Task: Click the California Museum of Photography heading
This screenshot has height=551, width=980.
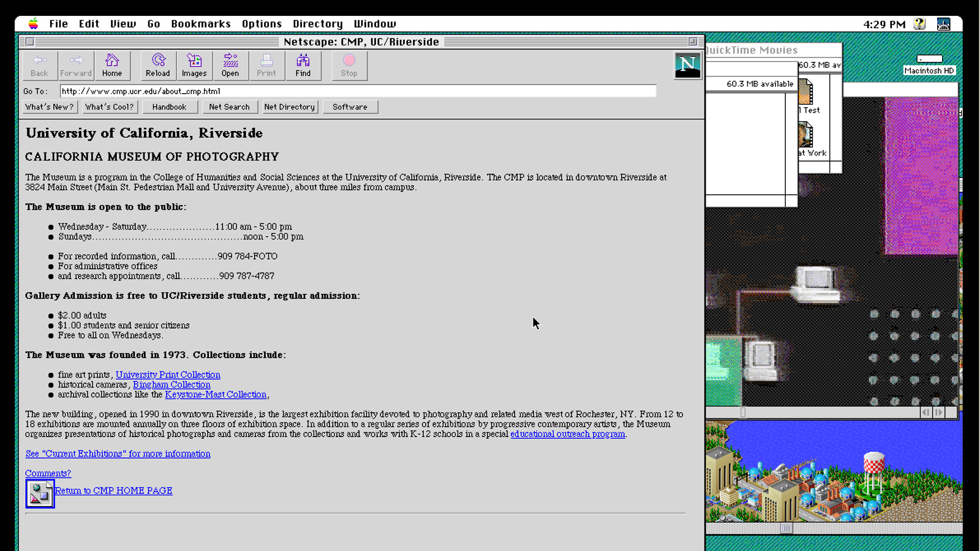Action: 152,157
